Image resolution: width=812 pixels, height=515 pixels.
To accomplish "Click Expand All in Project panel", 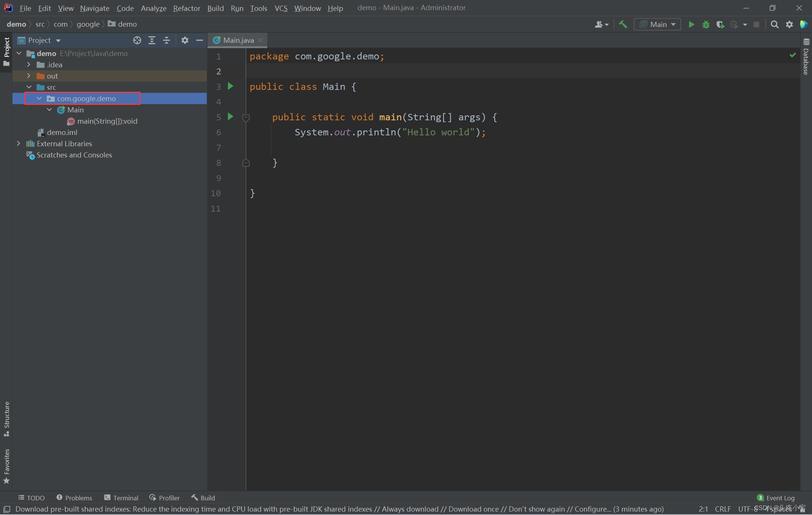I will pos(152,40).
